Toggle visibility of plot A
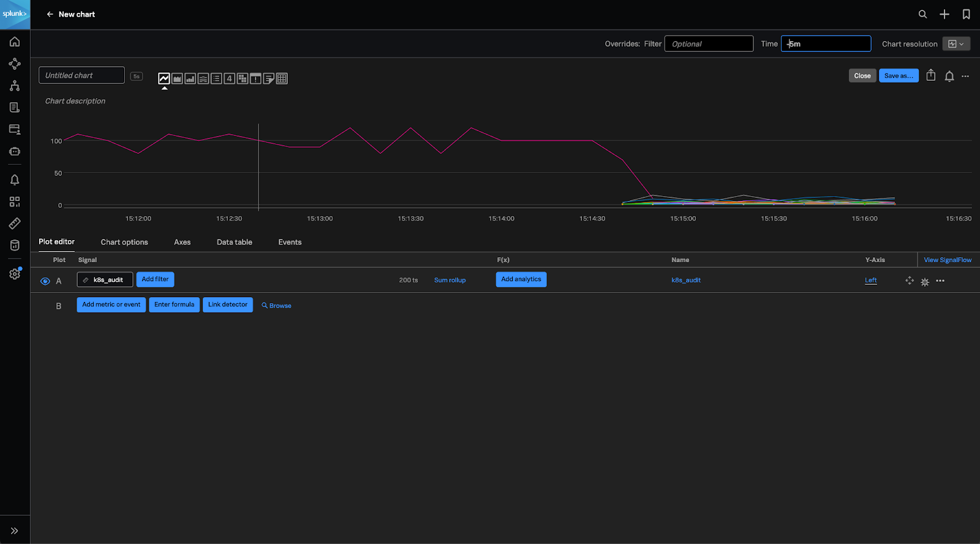 45,281
